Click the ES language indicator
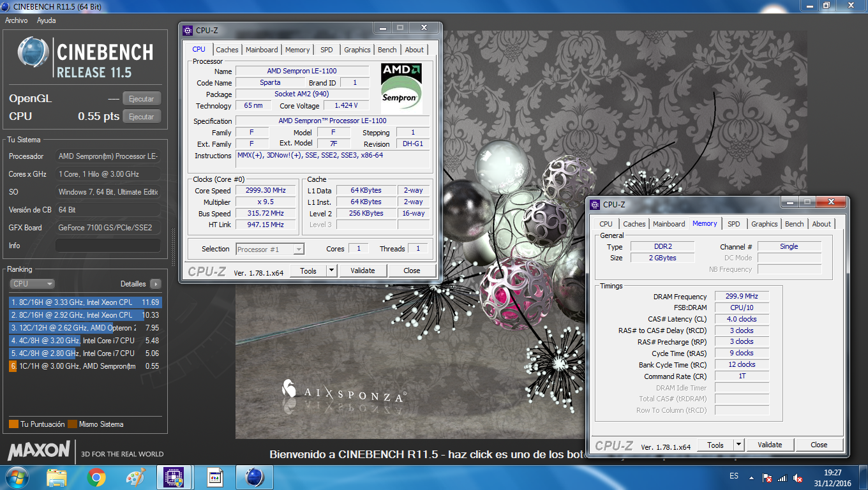This screenshot has width=868, height=490. tap(734, 477)
